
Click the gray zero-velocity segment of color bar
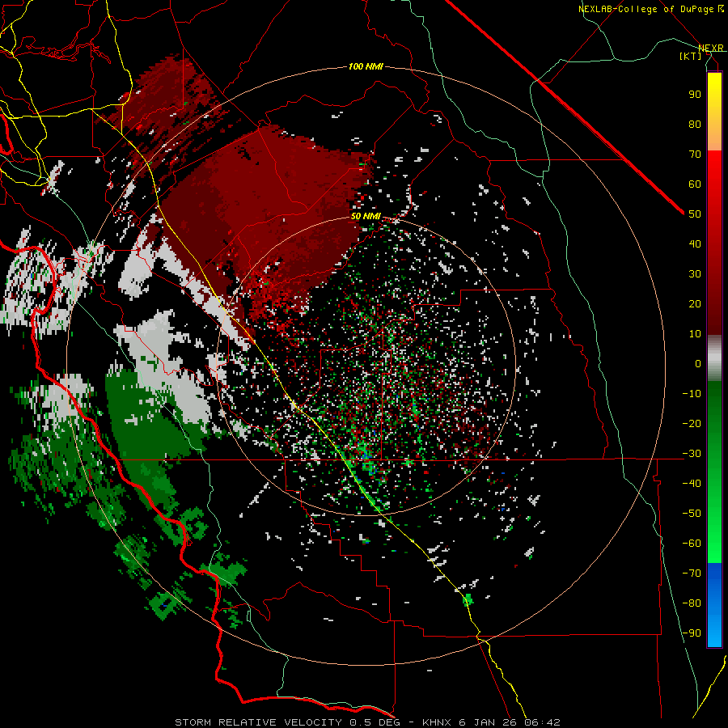pos(714,358)
